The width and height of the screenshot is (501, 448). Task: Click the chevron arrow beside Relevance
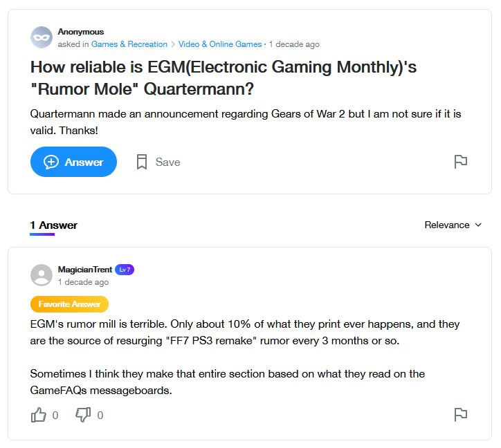(x=478, y=225)
